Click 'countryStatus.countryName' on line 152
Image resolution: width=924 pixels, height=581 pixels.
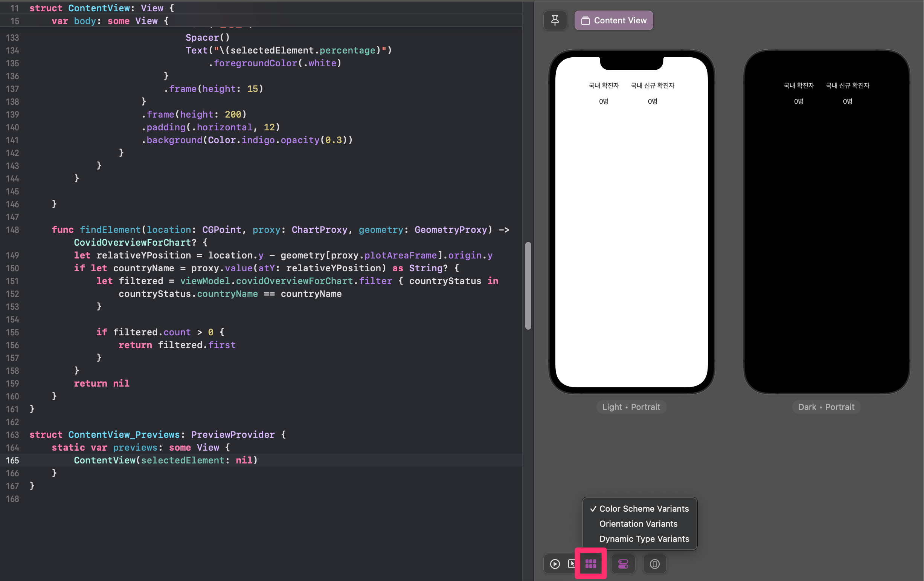(188, 294)
